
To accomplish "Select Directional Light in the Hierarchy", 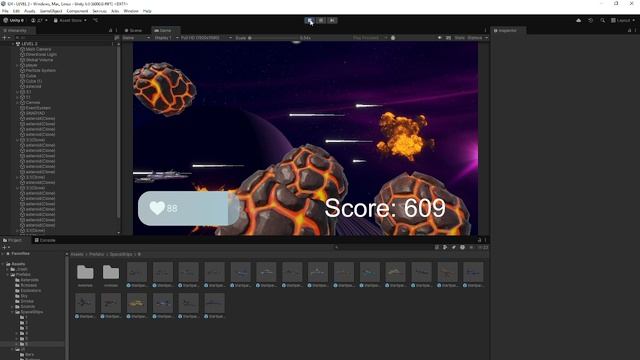I will coord(41,54).
